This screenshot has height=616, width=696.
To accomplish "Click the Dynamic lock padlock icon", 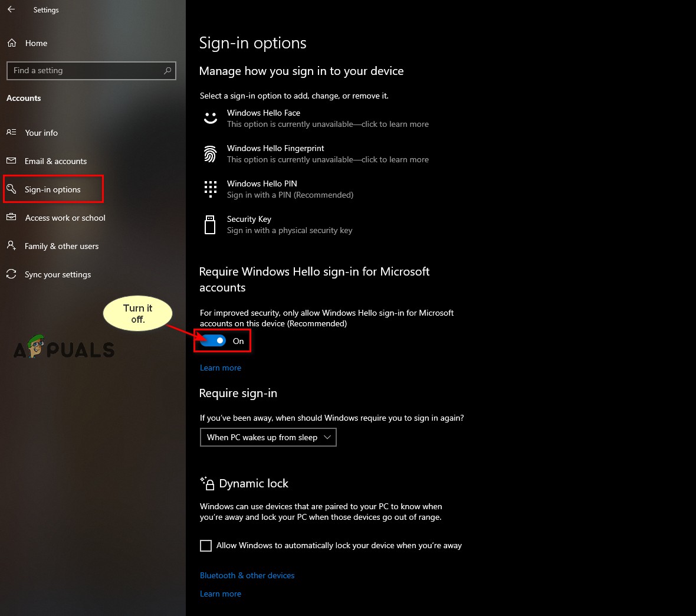I will click(x=207, y=483).
